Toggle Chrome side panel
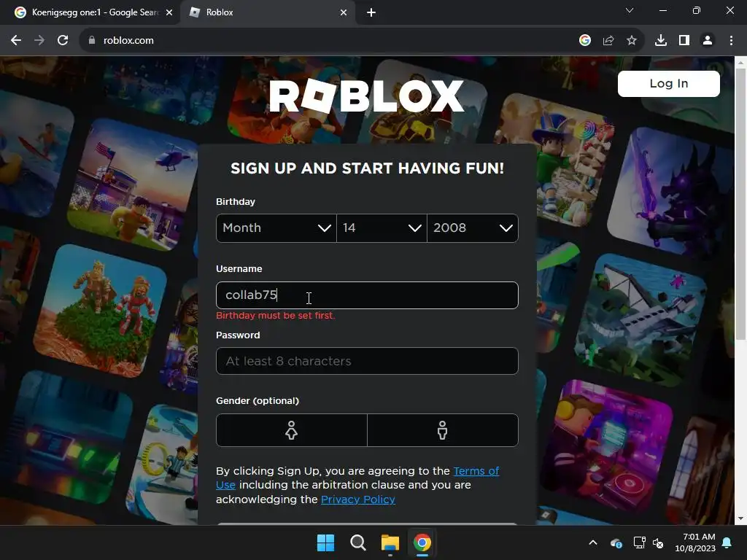 tap(684, 41)
